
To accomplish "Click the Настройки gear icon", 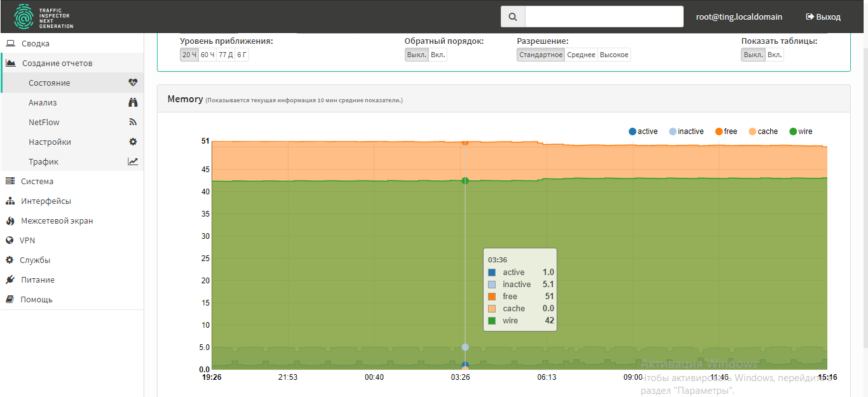I will [x=133, y=142].
